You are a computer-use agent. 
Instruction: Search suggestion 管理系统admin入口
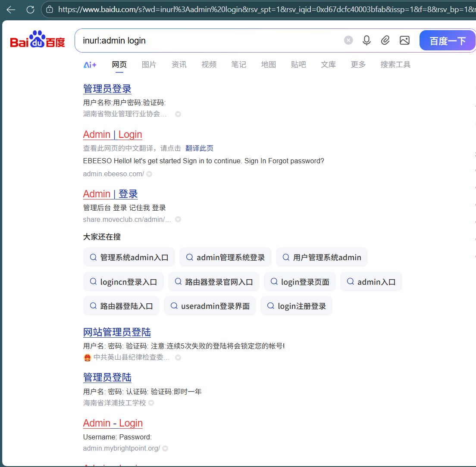(x=129, y=257)
